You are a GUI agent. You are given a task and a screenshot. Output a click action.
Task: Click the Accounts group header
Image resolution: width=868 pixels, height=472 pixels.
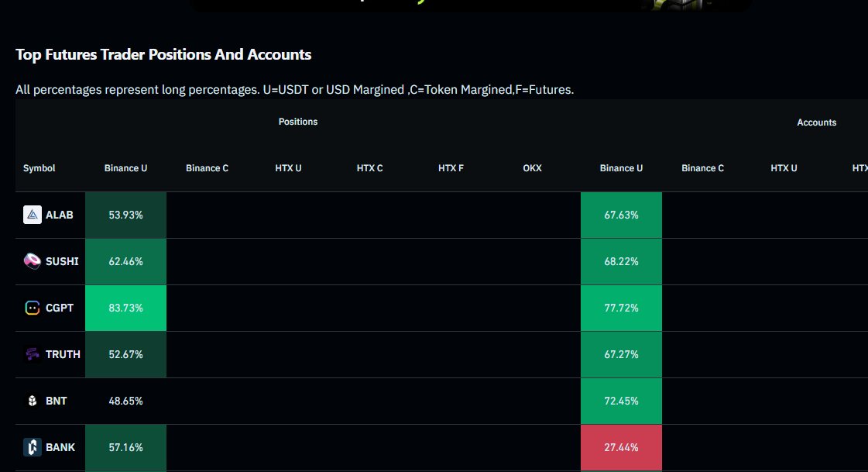tap(817, 123)
